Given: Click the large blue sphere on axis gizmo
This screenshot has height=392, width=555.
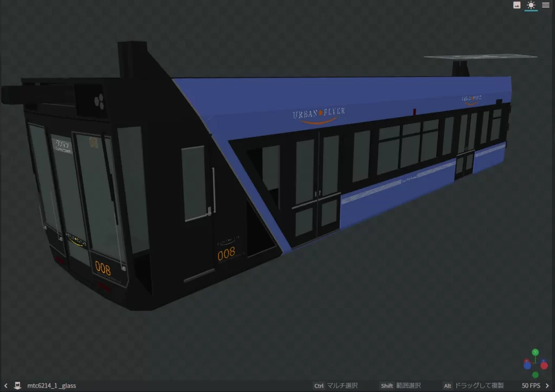Looking at the screenshot, I should coord(527,365).
